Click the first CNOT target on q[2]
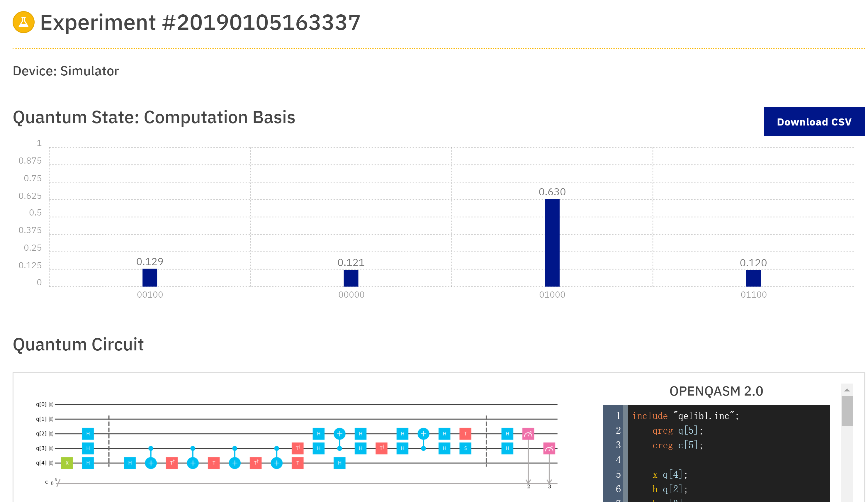Viewport: 868px width, 502px height. pos(339,434)
